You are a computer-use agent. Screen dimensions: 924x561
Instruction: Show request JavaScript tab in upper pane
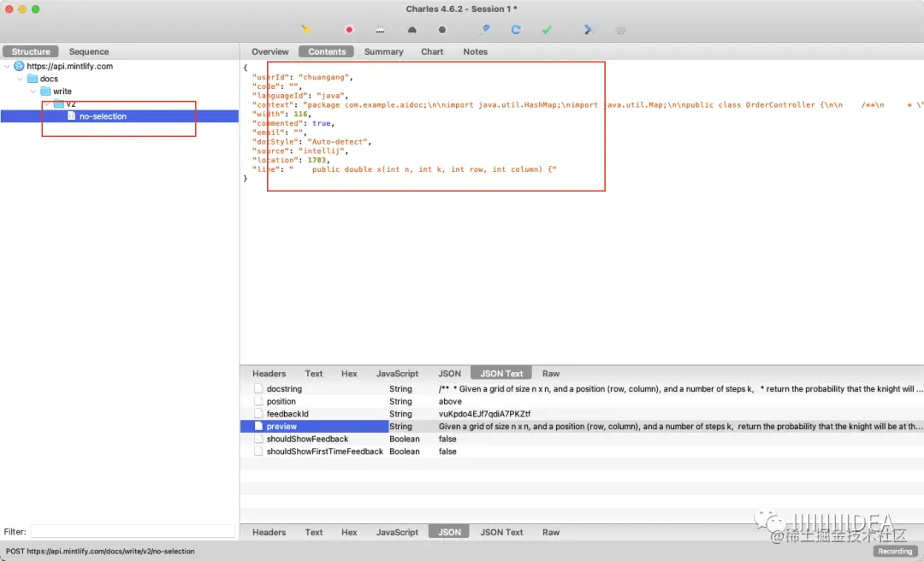coord(397,374)
